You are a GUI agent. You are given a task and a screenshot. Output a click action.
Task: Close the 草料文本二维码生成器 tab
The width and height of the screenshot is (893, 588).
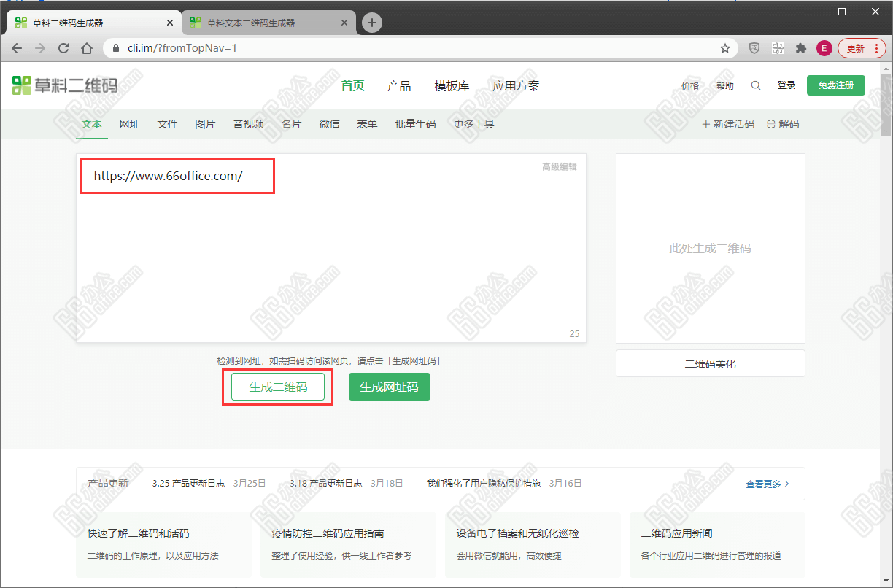345,23
